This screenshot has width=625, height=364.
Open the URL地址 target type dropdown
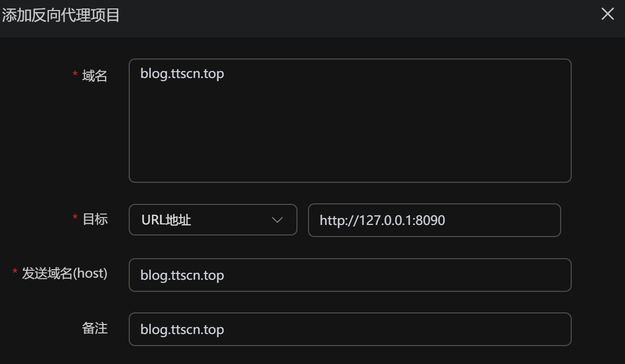click(x=213, y=220)
